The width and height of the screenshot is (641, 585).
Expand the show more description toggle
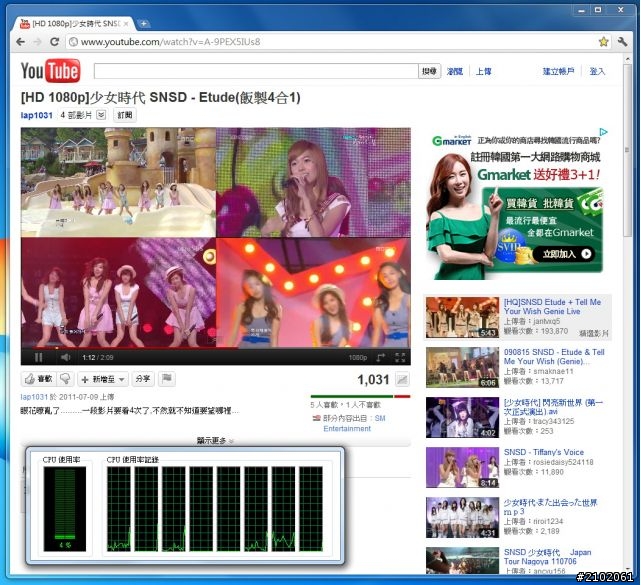click(215, 441)
